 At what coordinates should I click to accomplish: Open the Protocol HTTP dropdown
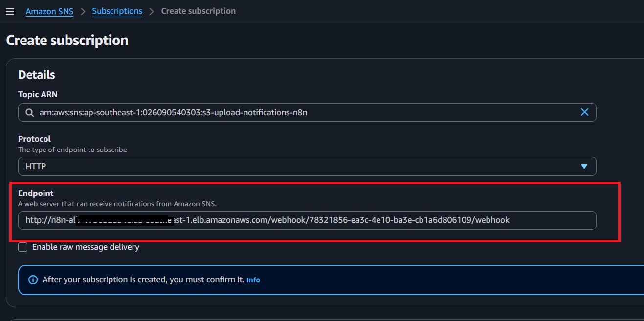click(307, 166)
